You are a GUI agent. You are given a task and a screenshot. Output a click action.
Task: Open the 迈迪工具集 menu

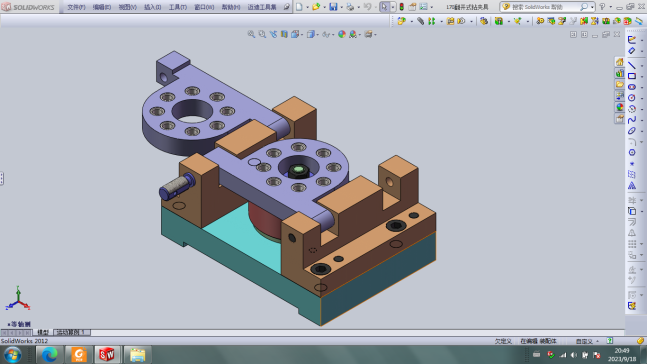262,7
